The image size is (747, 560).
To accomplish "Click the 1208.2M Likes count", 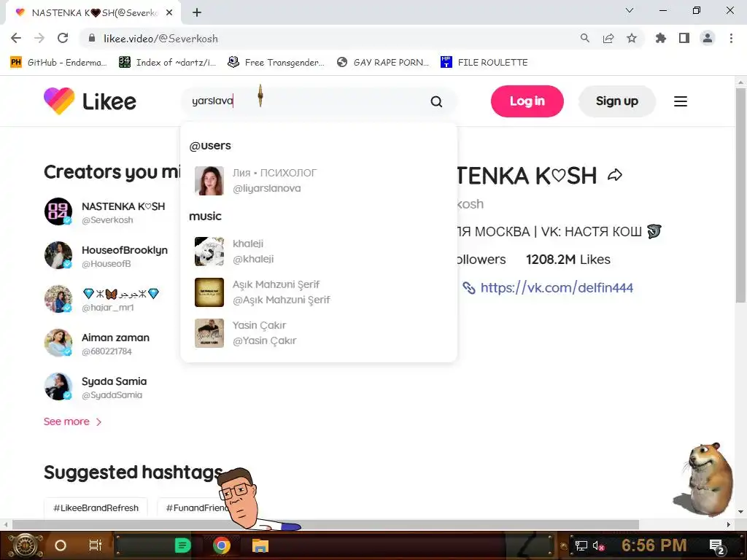I will point(568,260).
